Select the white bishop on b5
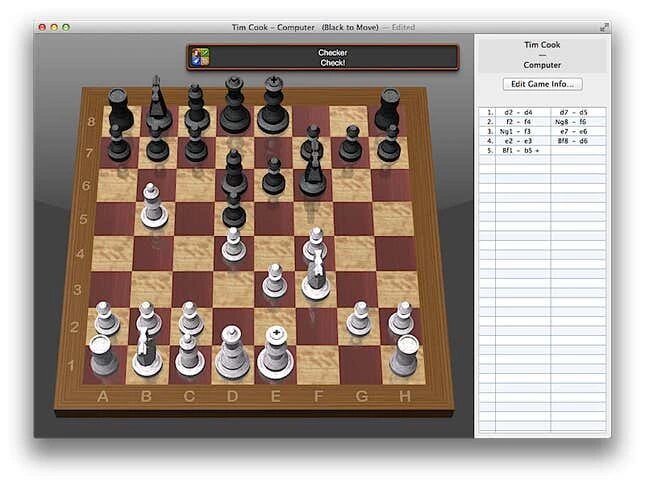 154,206
